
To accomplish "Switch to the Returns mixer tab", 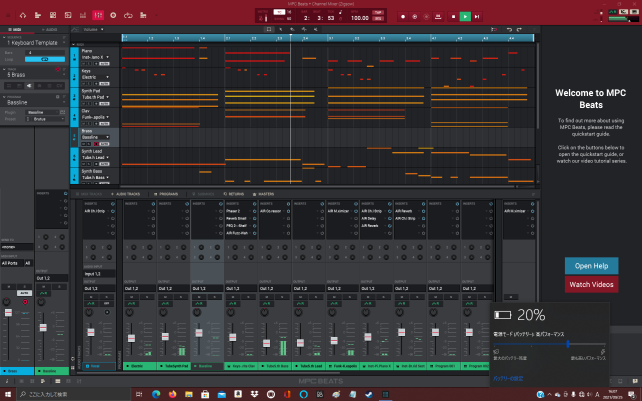I will pyautogui.click(x=235, y=194).
